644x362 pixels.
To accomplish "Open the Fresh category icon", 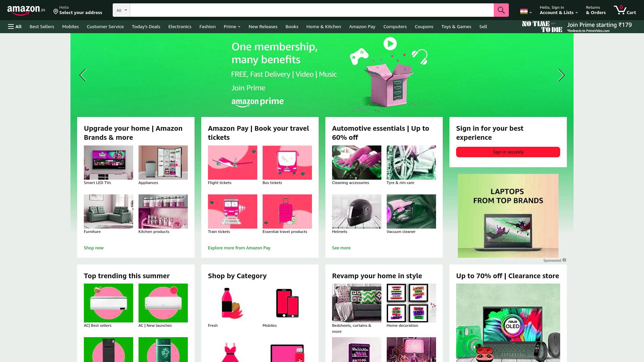I will click(x=232, y=303).
